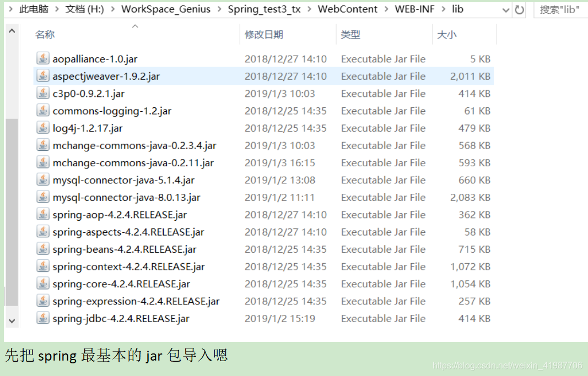Click the mchange-commons-java-0.2.11.jar icon
588x376 pixels.
(x=43, y=162)
